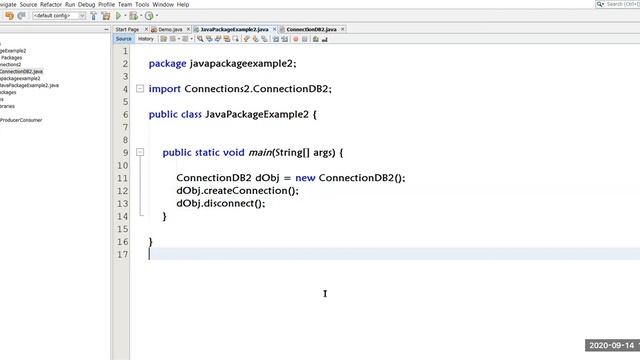The image size is (640, 360).
Task: Click the Uncomment icon at toolbar end
Action: coord(324,39)
